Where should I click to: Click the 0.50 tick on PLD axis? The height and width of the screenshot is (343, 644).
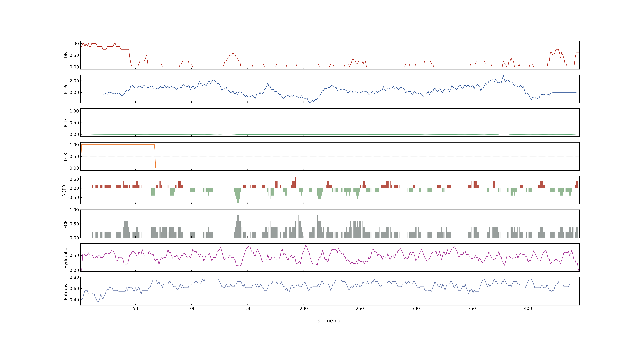point(74,123)
